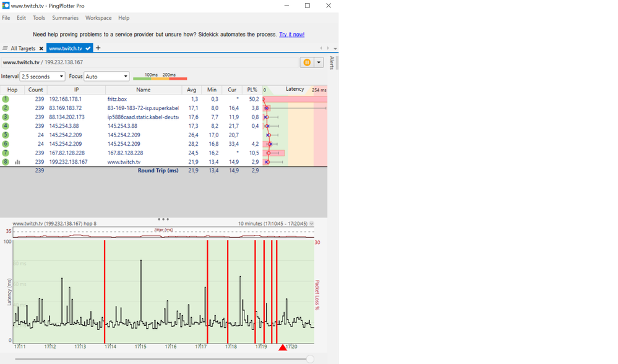This screenshot has height=364, width=618.
Task: Click the three-dot splitter handle above timeline graph
Action: coord(163,219)
